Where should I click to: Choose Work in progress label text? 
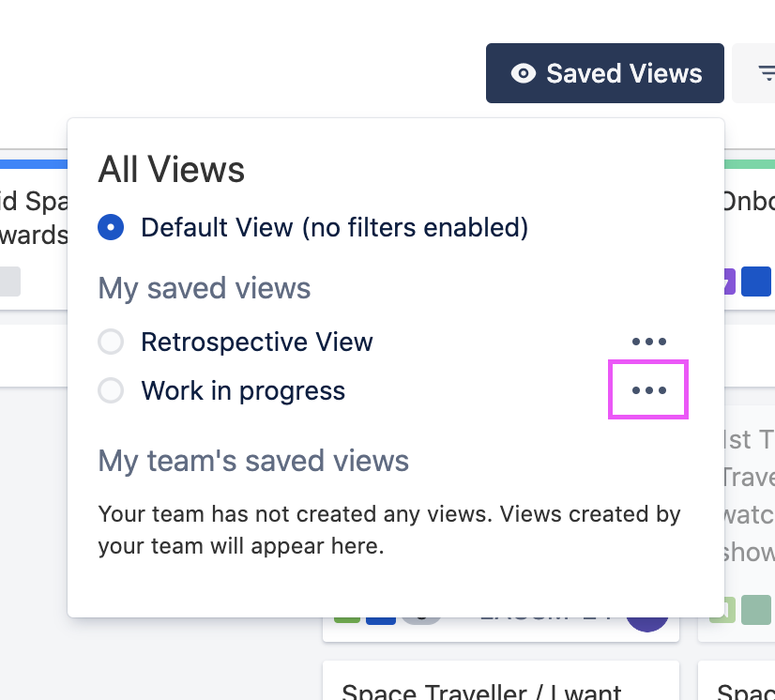(243, 390)
